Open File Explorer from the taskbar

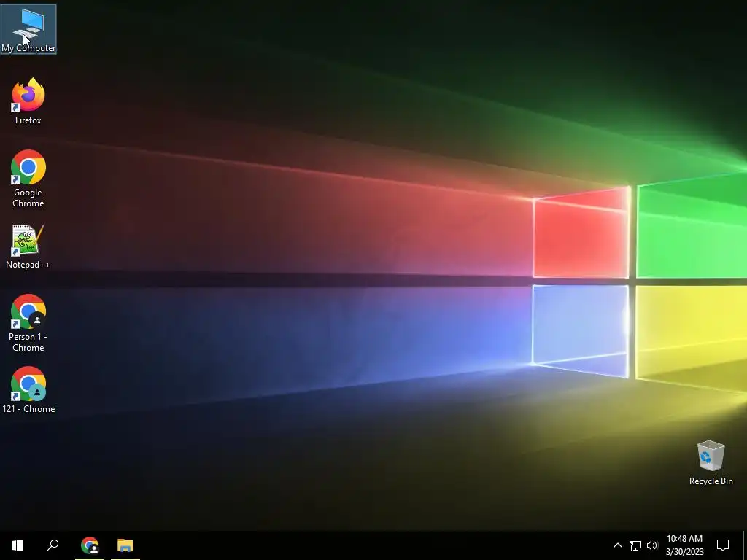coord(125,545)
